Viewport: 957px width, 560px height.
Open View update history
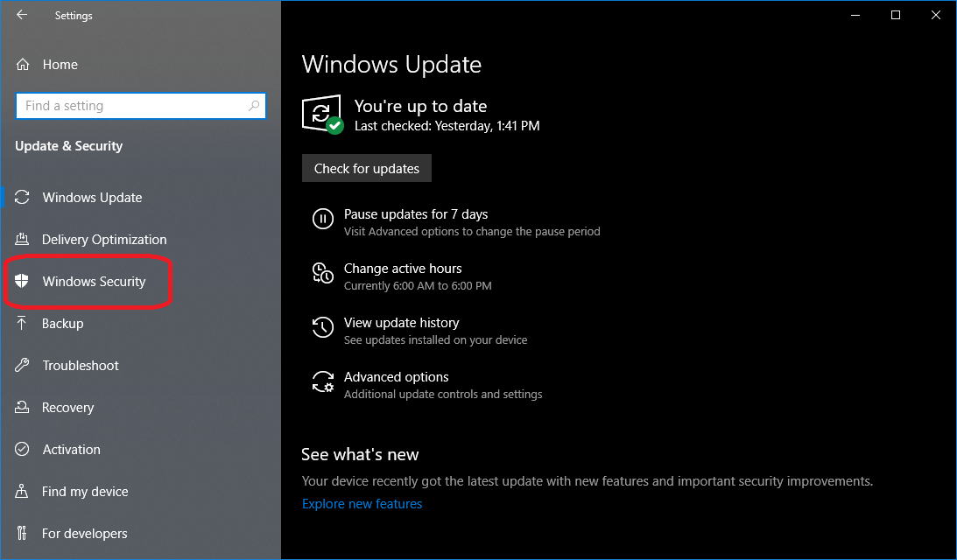(402, 323)
